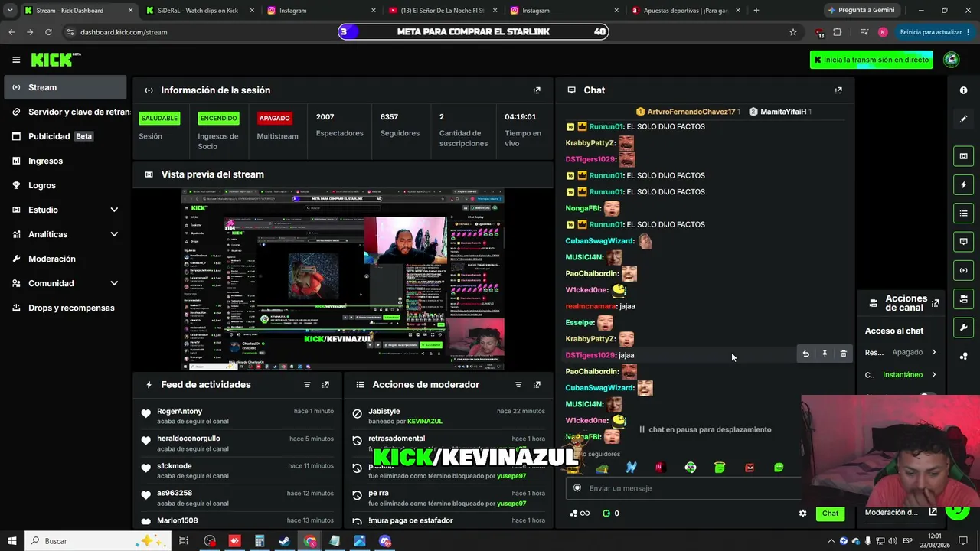Open the Calculator from the taskbar

tap(260, 541)
